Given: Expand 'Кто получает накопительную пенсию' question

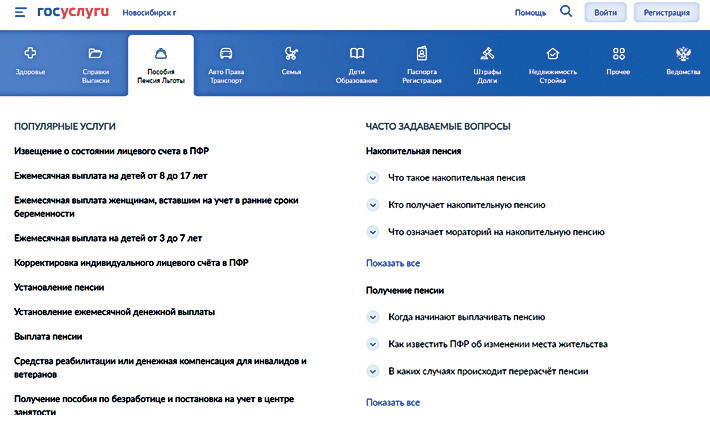Looking at the screenshot, I should click(373, 205).
